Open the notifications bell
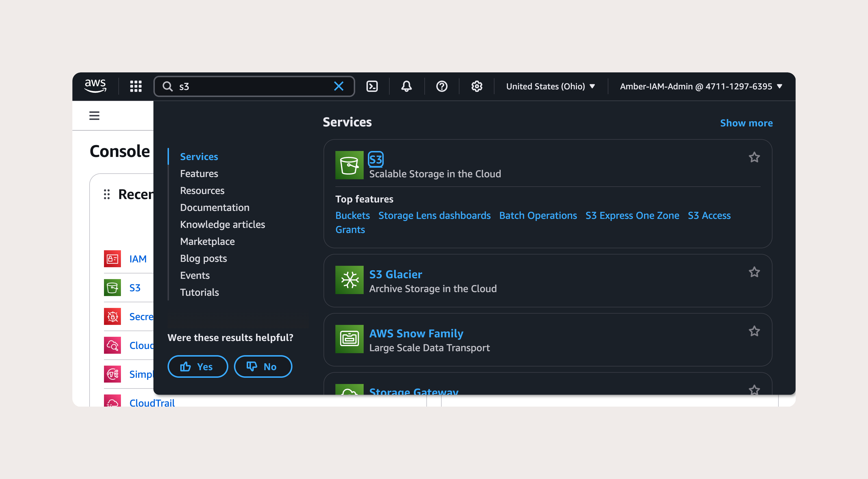The image size is (868, 479). pos(406,86)
